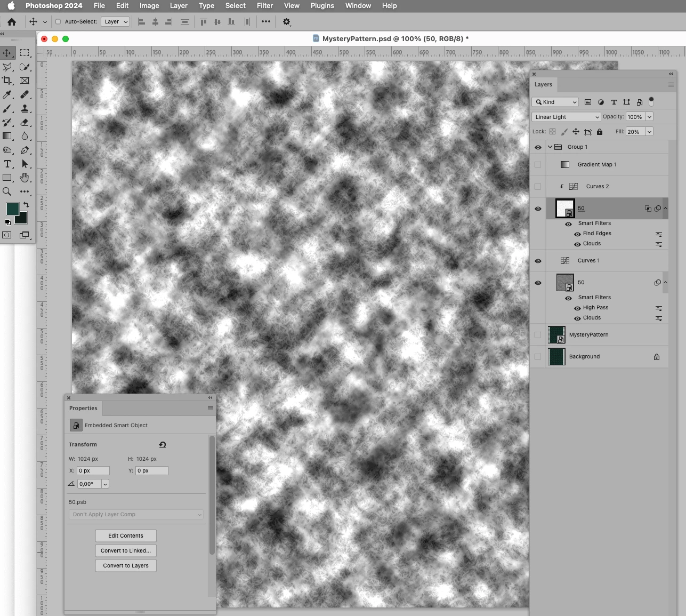The image size is (686, 616).
Task: Hide Group 1 visibility eye
Action: point(538,147)
